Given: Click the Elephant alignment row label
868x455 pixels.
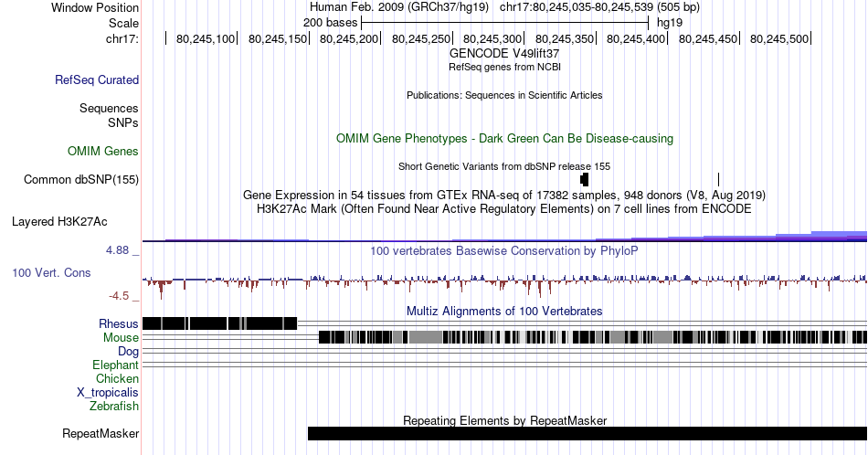Looking at the screenshot, I should click(x=116, y=365).
